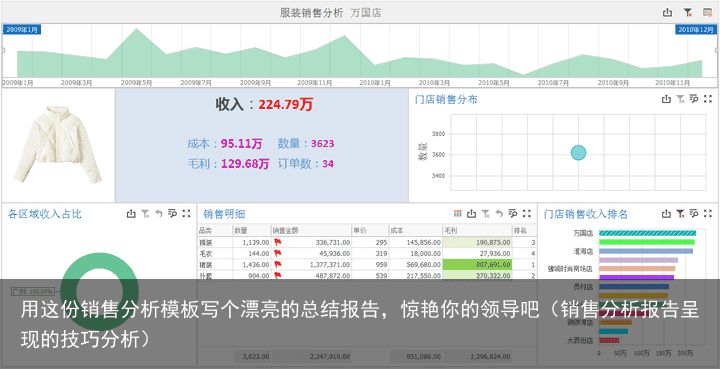Click the grid layout icon in 销售明细 toolbar
Viewport: 720px width, 369px height.
tap(457, 213)
